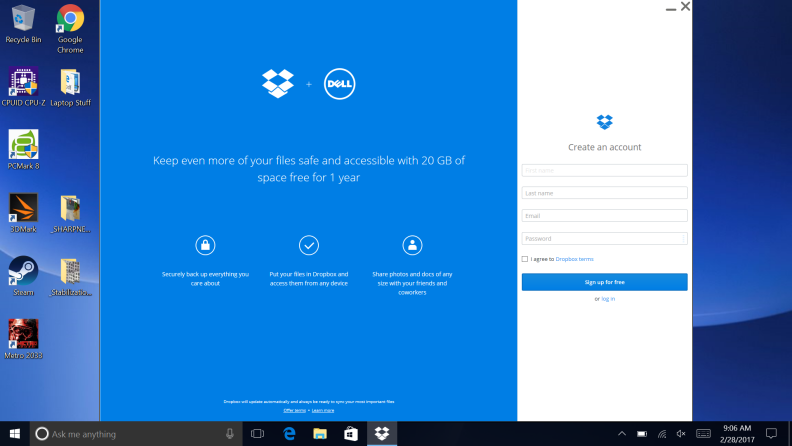Click the Dropbox logo beside the Dell logo
The image size is (792, 446).
click(278, 84)
